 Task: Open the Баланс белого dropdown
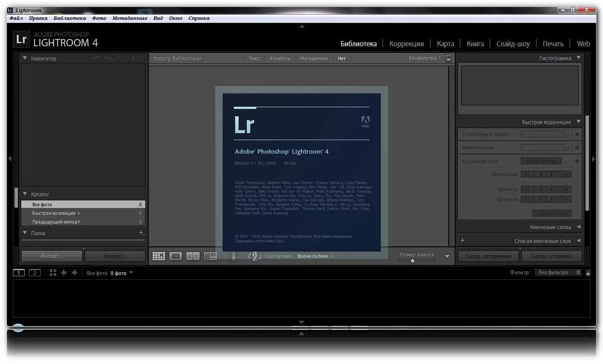[546, 147]
